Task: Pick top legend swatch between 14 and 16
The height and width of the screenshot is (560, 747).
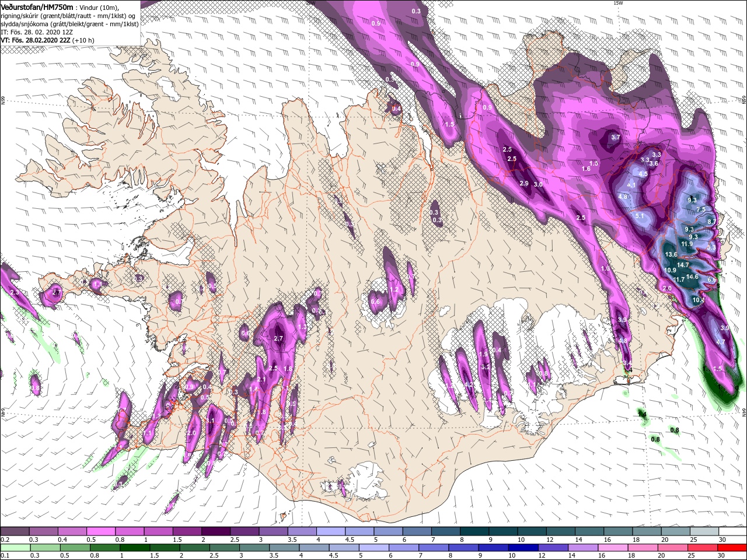Action: point(589,531)
